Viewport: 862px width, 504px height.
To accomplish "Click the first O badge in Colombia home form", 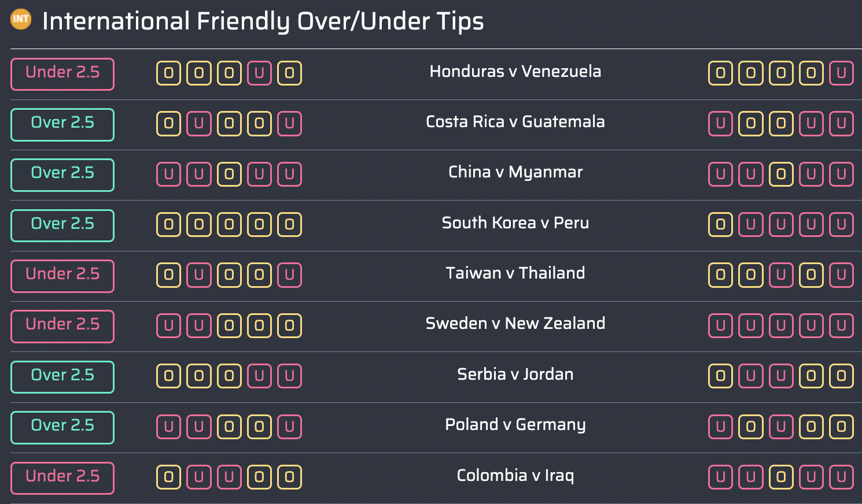I will pos(168,477).
